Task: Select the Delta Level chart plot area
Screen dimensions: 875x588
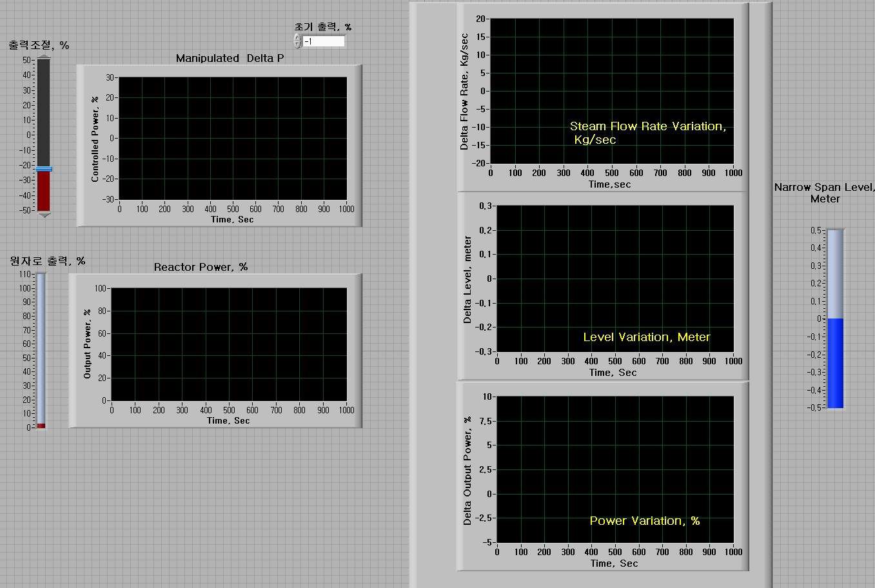Action: [615, 279]
